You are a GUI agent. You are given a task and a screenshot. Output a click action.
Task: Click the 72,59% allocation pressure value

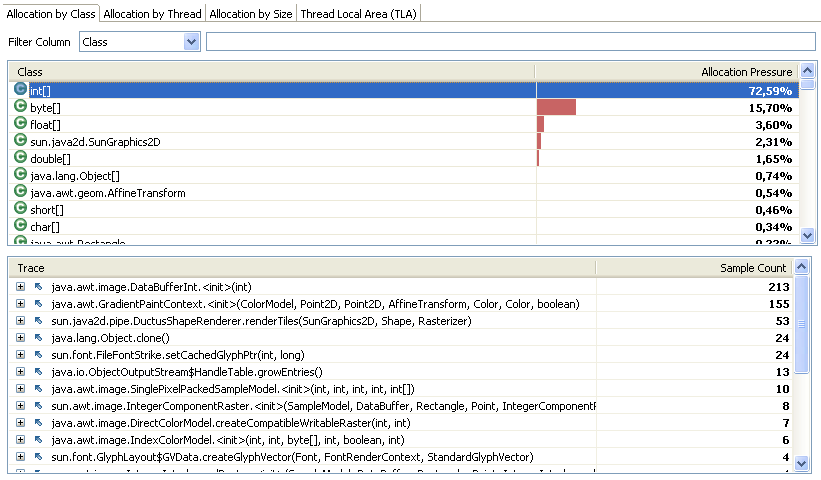[x=770, y=91]
